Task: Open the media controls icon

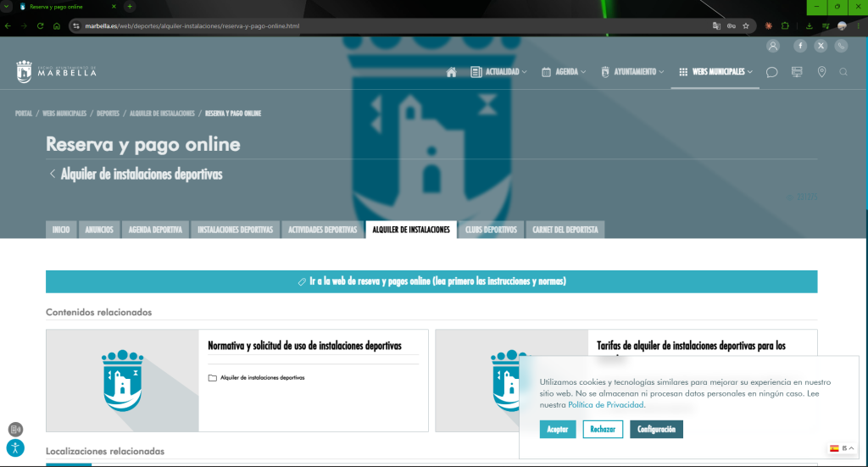Action: 826,26
